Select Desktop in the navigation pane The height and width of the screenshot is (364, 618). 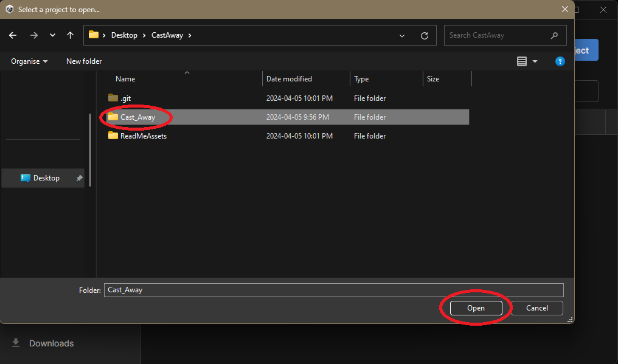pos(46,178)
